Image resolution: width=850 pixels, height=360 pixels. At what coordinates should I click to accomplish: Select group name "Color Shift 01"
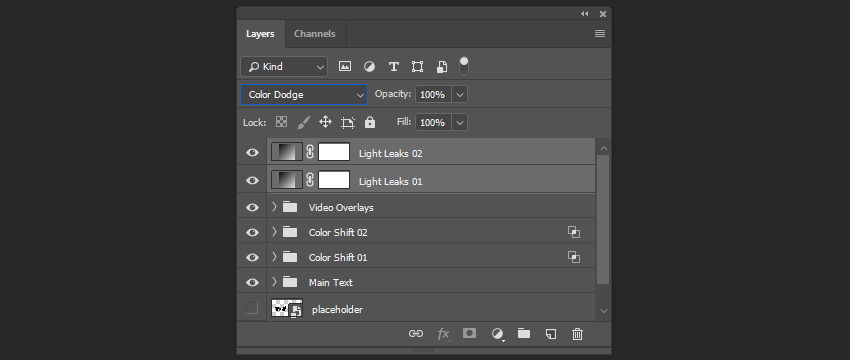click(338, 258)
